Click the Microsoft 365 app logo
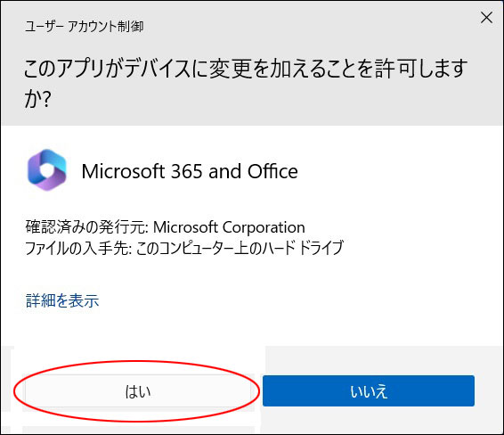The width and height of the screenshot is (504, 435). pyautogui.click(x=47, y=170)
